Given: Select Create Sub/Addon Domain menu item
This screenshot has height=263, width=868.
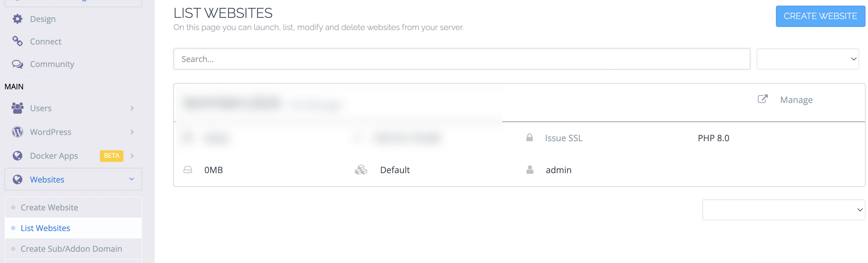Looking at the screenshot, I should (71, 249).
